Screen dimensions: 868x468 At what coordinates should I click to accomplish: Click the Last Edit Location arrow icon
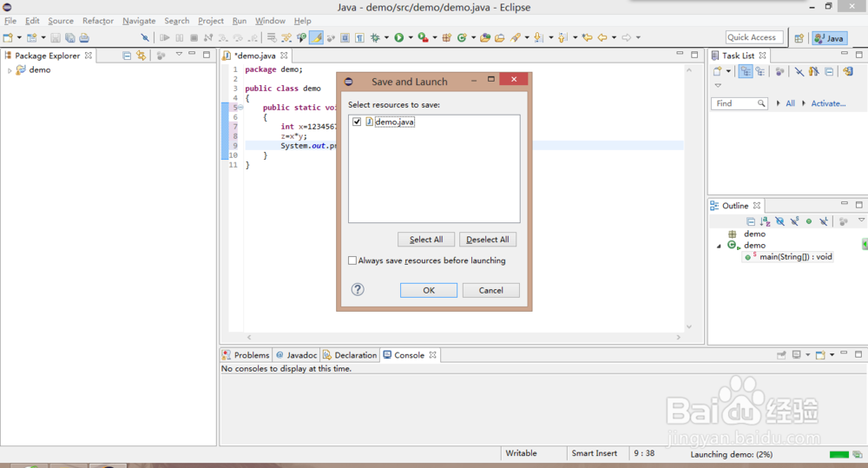click(x=588, y=37)
